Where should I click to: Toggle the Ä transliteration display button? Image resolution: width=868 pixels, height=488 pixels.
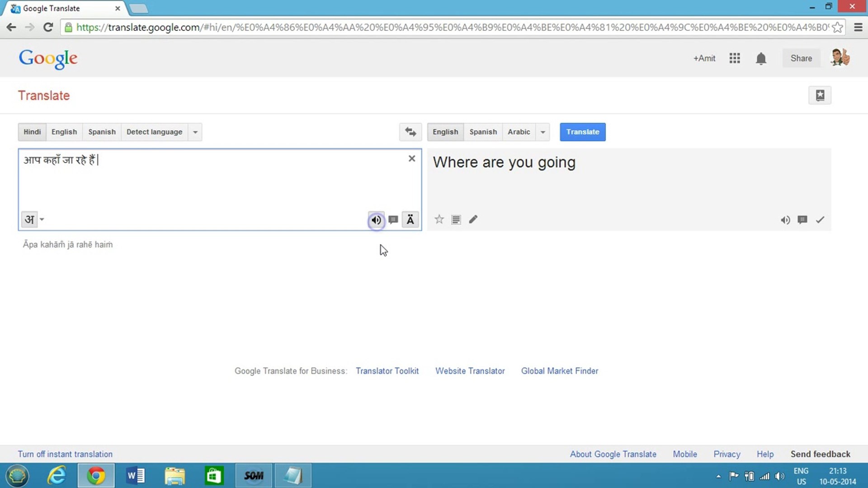tap(410, 220)
